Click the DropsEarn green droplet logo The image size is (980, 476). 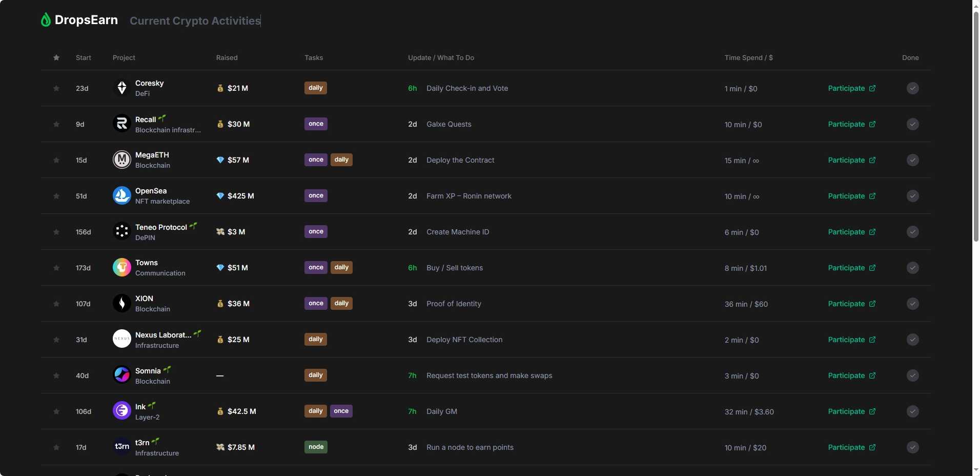pos(46,20)
